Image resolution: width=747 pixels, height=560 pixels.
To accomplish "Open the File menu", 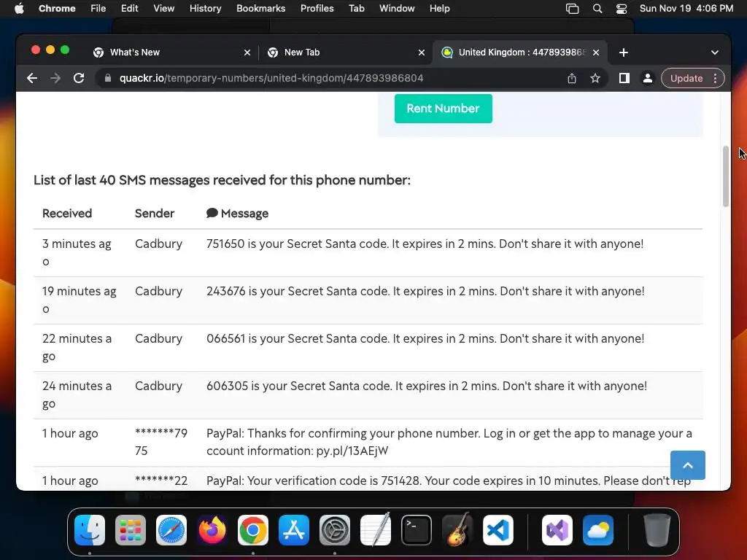I will pos(98,9).
